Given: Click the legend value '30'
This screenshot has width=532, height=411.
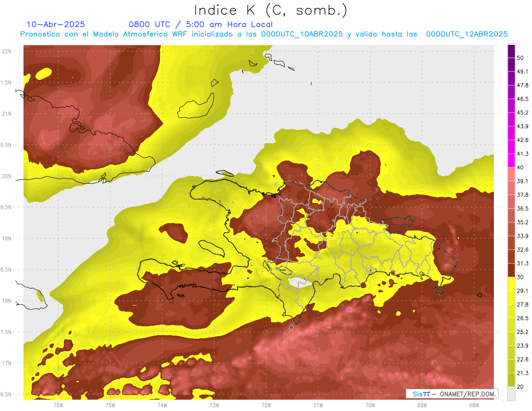Looking at the screenshot, I should coord(520,277).
